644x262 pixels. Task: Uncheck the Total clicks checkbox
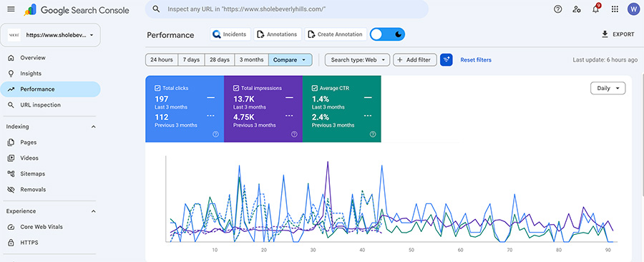[x=157, y=88]
